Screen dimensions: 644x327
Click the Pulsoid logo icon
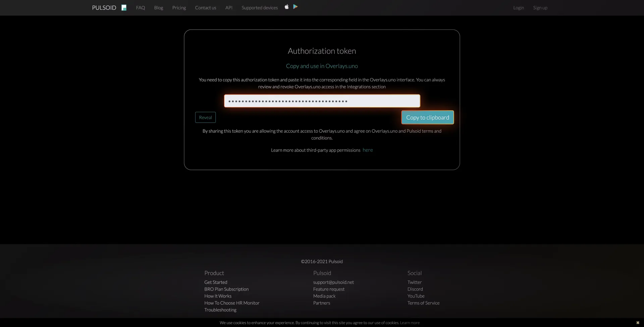[x=124, y=8]
